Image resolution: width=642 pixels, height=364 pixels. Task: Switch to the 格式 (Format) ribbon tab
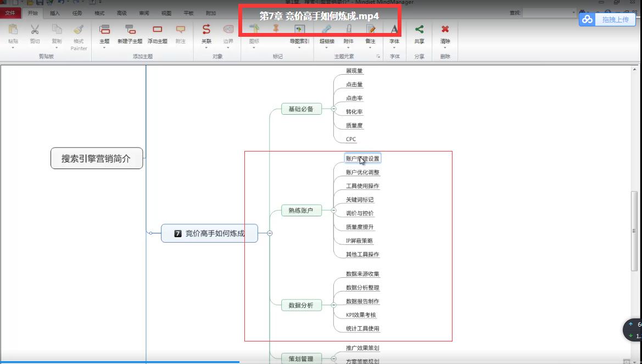point(99,13)
